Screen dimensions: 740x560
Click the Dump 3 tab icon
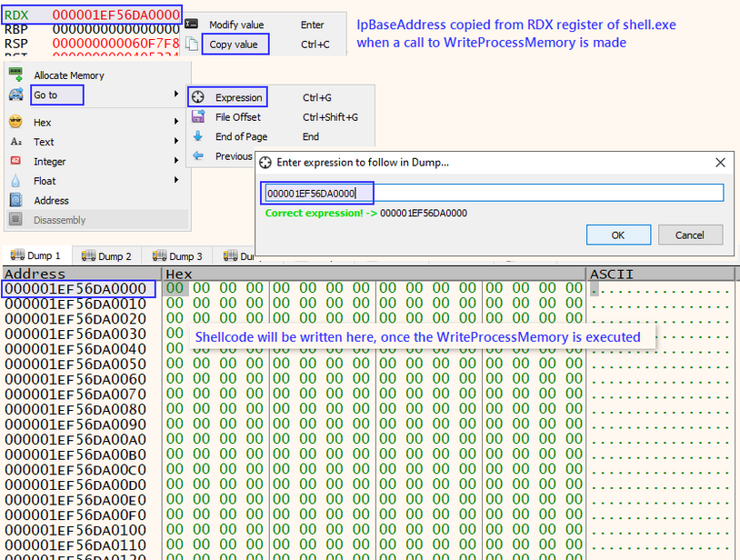point(159,255)
